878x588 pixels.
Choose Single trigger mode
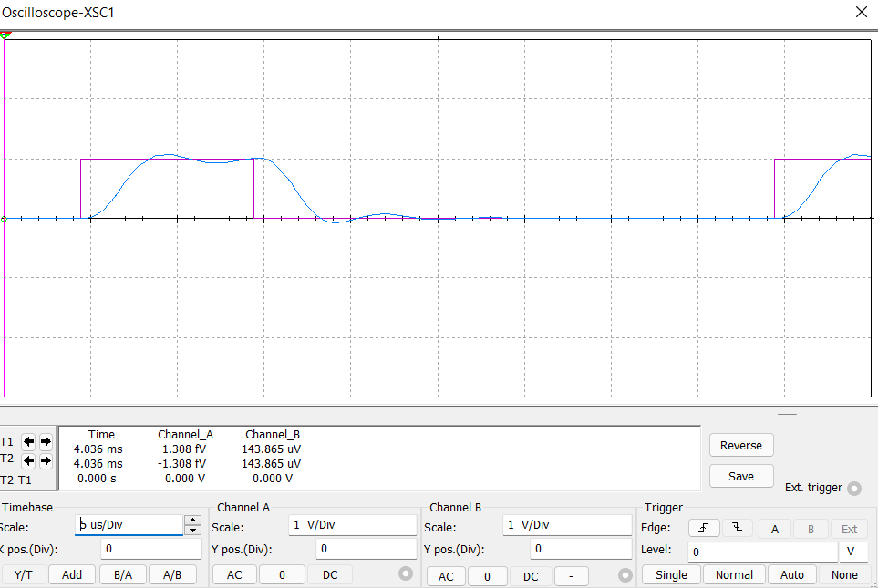671,574
